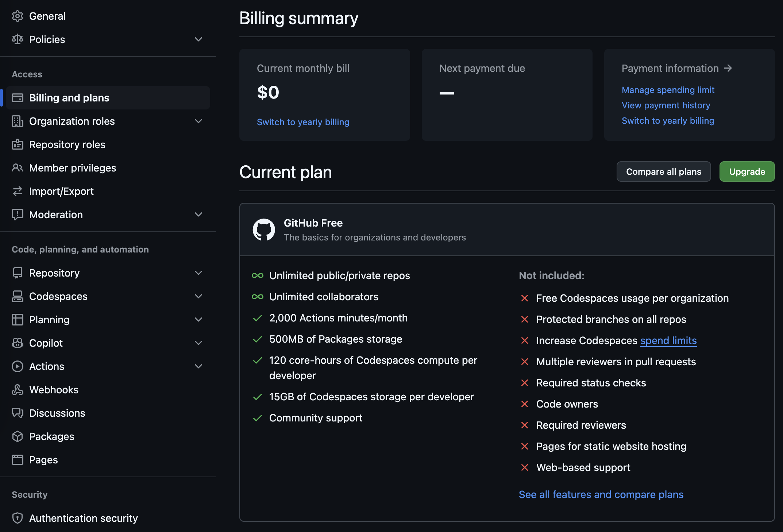Click the Payment information arrow heading
783x532 pixels.
tap(676, 68)
